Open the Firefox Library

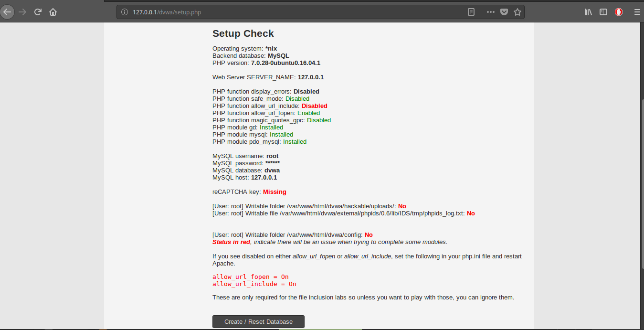click(x=588, y=12)
